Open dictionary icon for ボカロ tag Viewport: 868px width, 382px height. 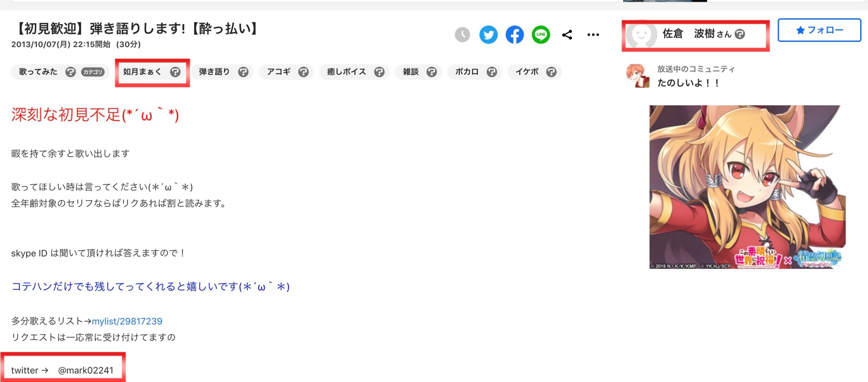[x=492, y=72]
